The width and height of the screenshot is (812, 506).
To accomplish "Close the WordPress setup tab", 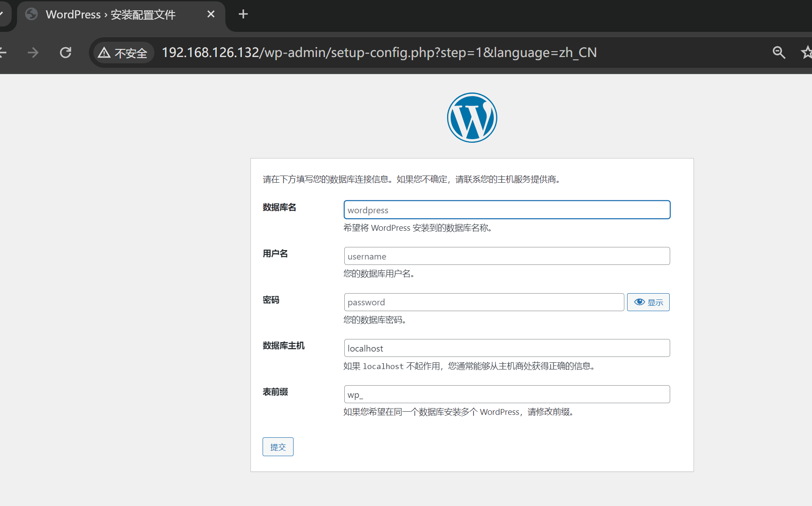I will point(211,14).
